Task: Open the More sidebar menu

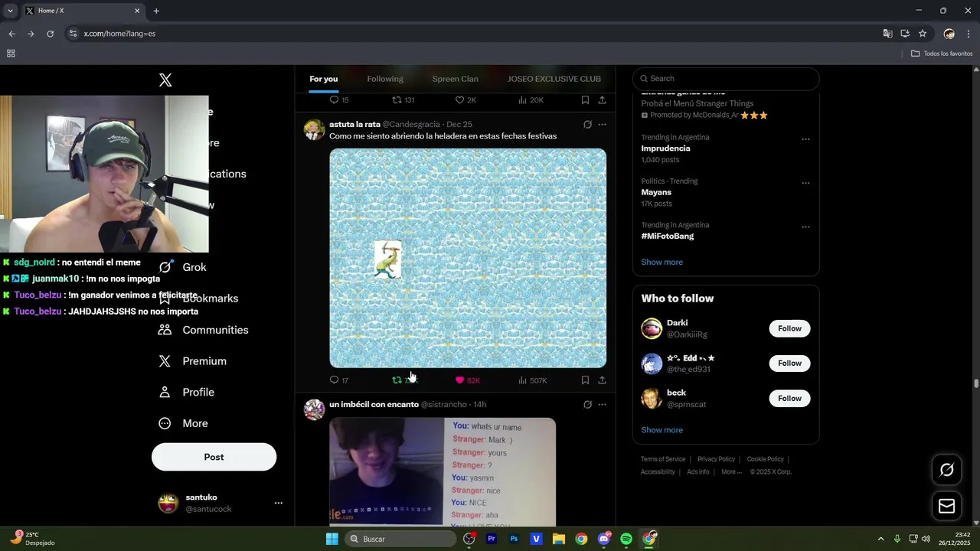Action: (x=183, y=423)
